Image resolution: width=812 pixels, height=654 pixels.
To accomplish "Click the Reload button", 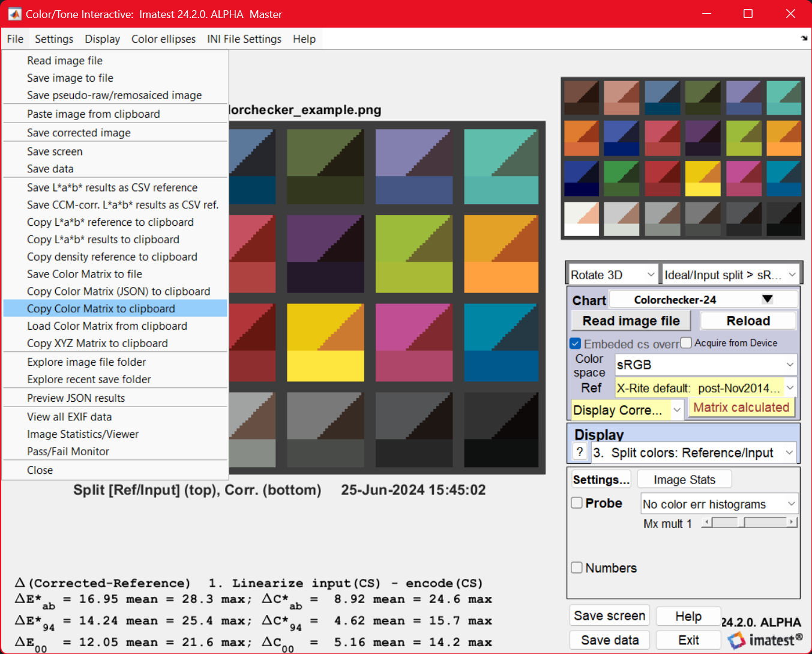I will click(x=748, y=321).
